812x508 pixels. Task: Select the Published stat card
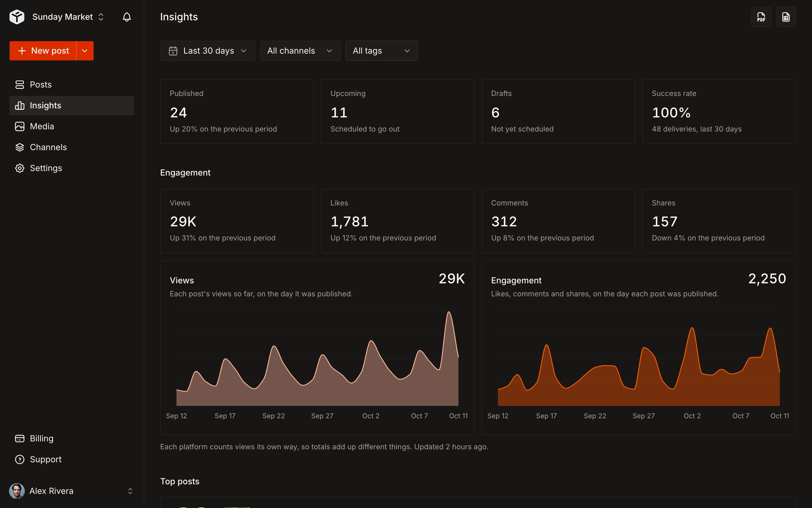coord(237,111)
